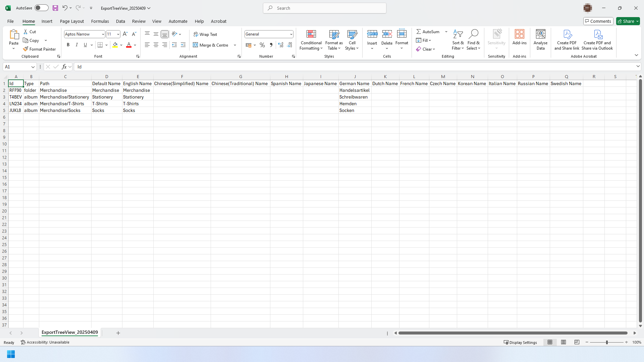The width and height of the screenshot is (644, 362).
Task: Switch to Page Layout view in status bar
Action: (563, 342)
